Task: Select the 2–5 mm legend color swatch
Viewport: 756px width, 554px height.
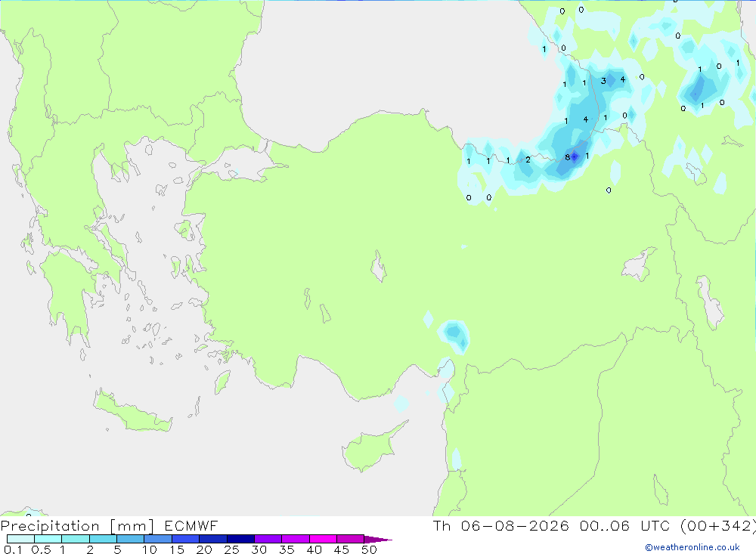Action: click(x=103, y=539)
